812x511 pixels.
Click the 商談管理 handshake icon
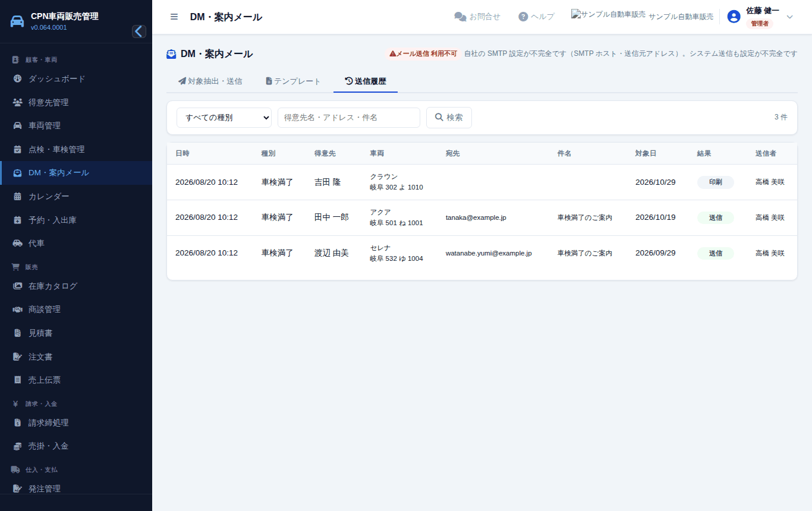pos(17,310)
